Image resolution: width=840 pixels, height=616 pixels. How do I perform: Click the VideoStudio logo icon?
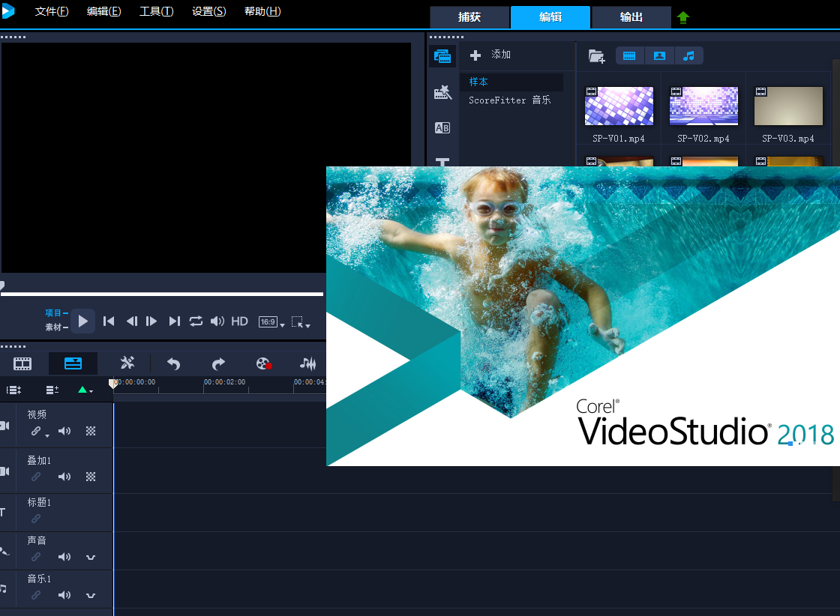click(x=7, y=10)
